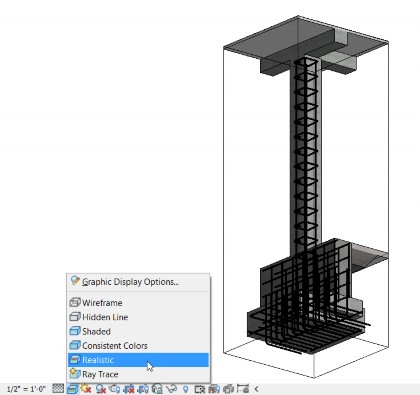Click Reveal Hidden Elements lightbulb icon
Screen dimensions: 420x395
185,389
